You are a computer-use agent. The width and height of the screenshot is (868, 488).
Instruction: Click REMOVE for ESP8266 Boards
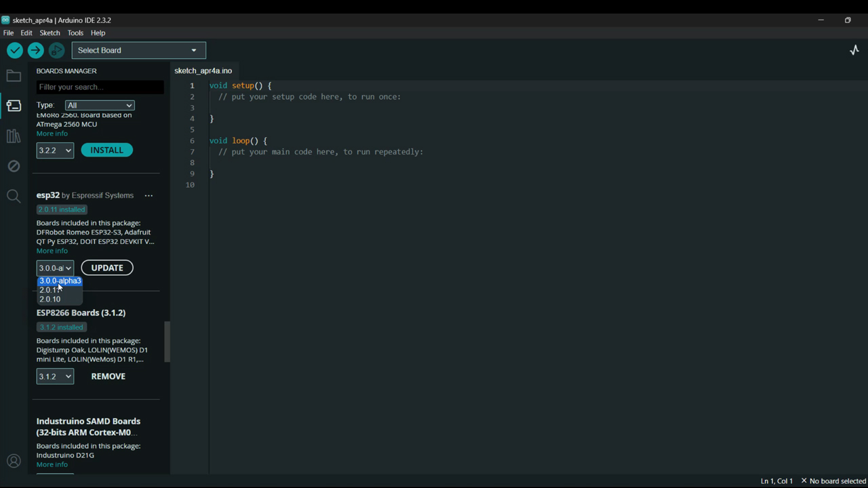point(108,376)
